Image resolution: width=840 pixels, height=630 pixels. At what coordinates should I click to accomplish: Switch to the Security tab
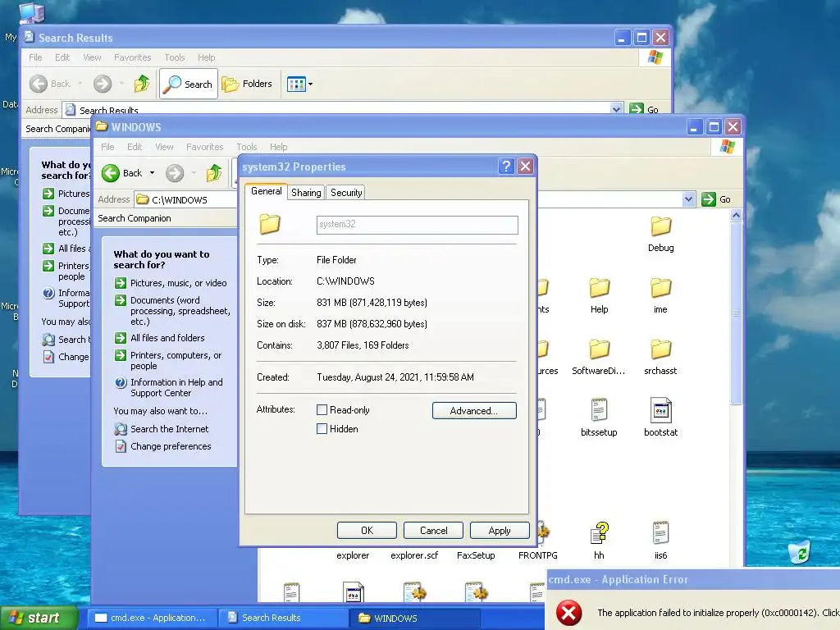[x=346, y=192]
